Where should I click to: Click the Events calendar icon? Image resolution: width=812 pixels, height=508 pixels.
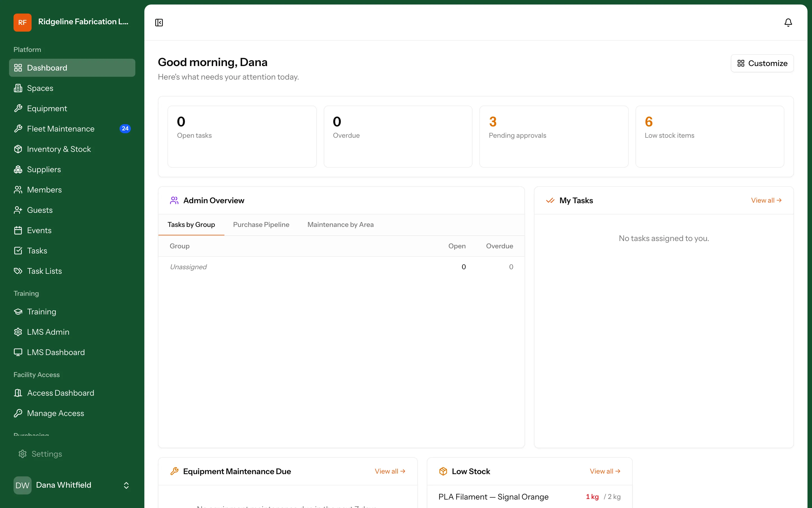tap(18, 231)
